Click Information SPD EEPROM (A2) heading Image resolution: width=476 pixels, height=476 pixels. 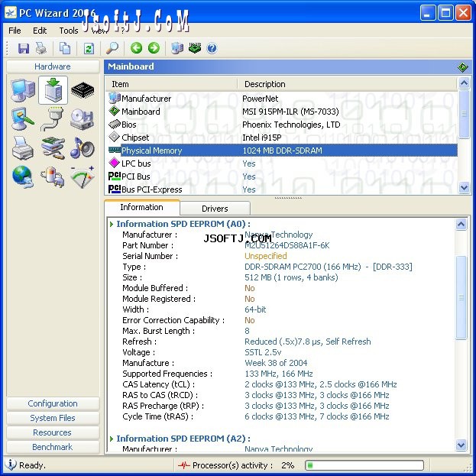[x=183, y=439]
